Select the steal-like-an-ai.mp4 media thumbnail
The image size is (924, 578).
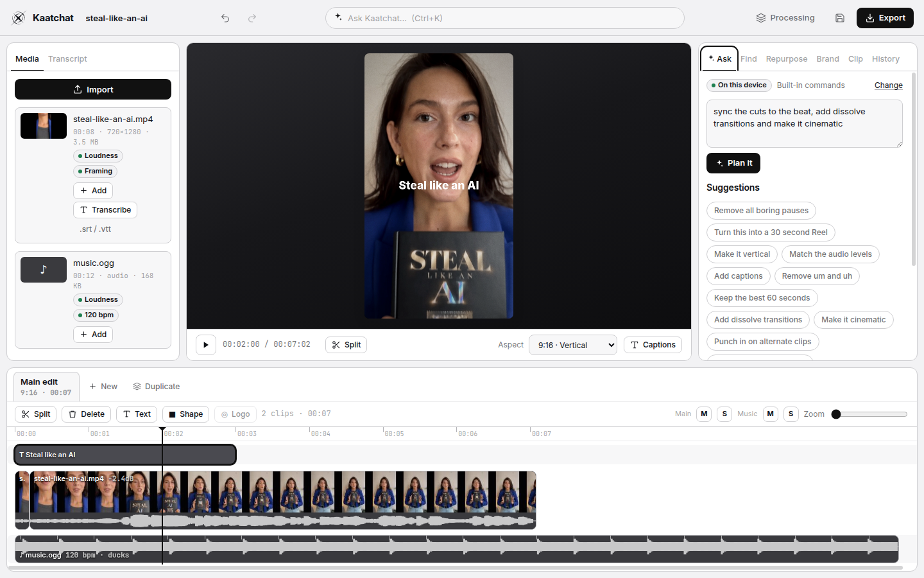pyautogui.click(x=44, y=126)
